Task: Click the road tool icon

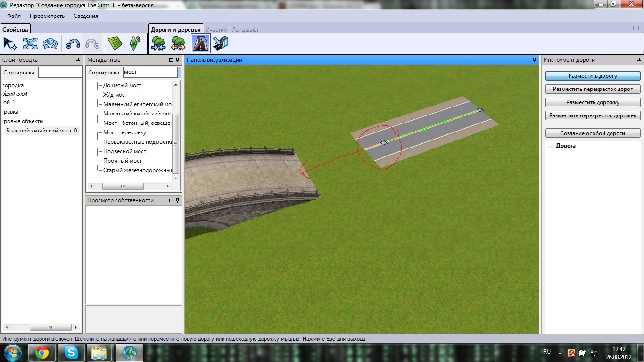Action: point(201,44)
